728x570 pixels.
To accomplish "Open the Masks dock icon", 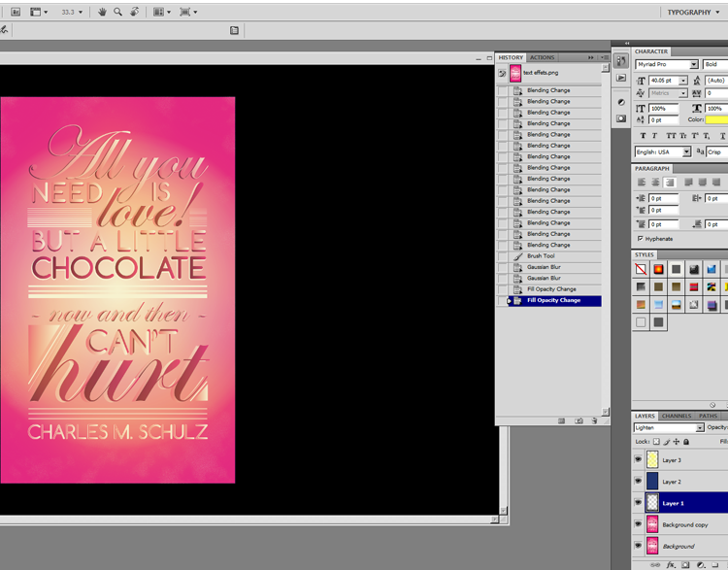I will click(621, 118).
